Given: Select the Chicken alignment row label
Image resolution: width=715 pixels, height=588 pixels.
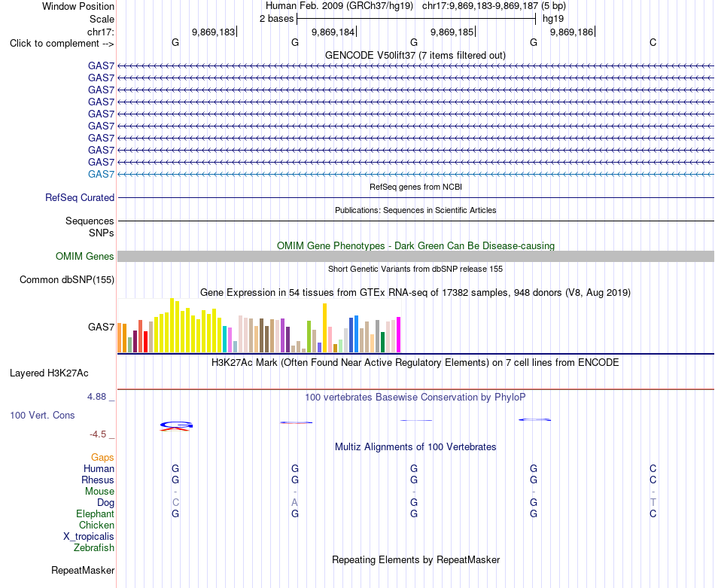Looking at the screenshot, I should (x=96, y=525).
